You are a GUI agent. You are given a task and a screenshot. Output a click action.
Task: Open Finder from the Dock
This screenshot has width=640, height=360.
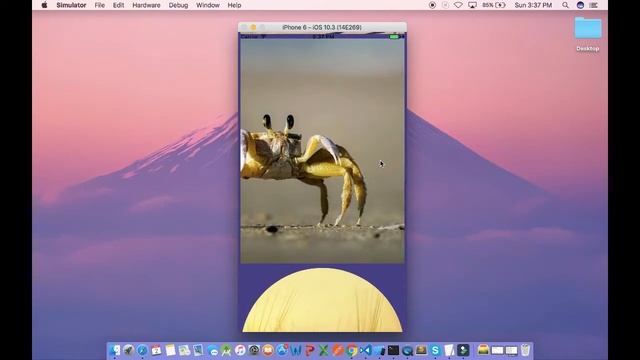coord(114,350)
